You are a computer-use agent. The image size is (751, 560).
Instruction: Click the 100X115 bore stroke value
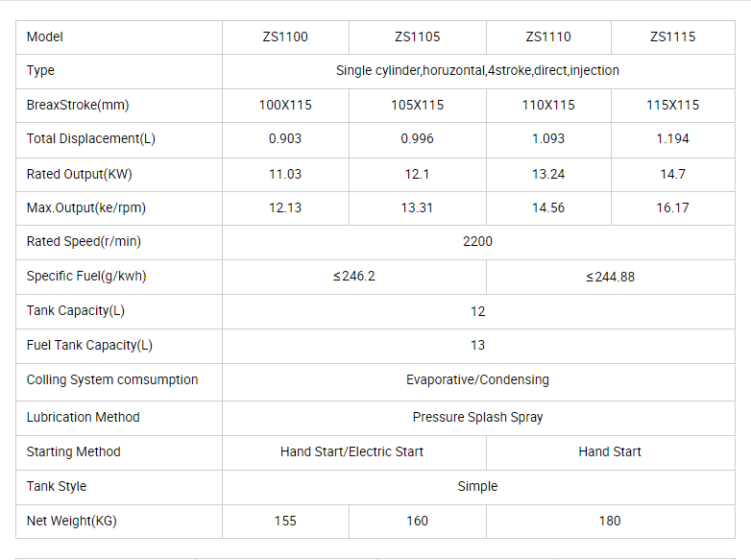285,105
